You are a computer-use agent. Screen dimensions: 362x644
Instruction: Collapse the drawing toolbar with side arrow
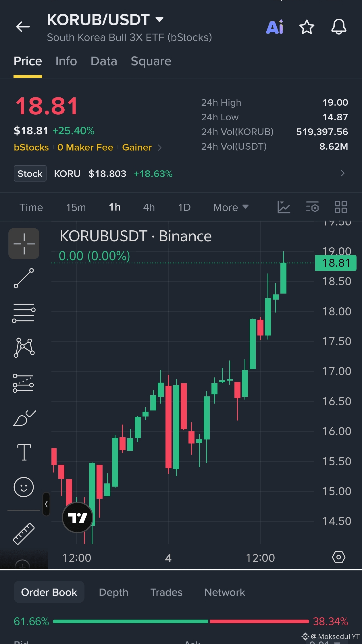(x=46, y=504)
